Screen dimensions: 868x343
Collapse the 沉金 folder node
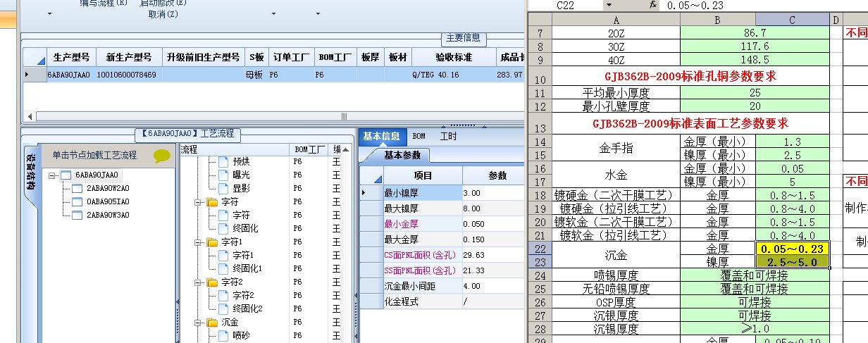point(197,323)
